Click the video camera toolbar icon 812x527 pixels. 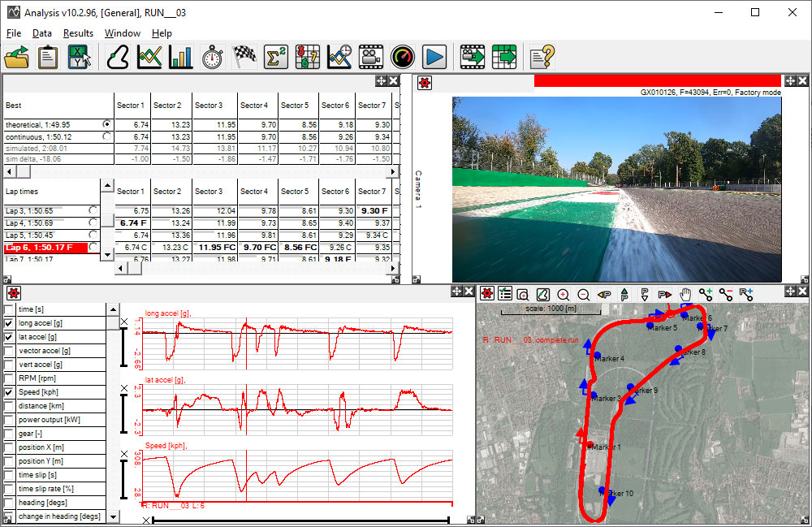click(371, 57)
